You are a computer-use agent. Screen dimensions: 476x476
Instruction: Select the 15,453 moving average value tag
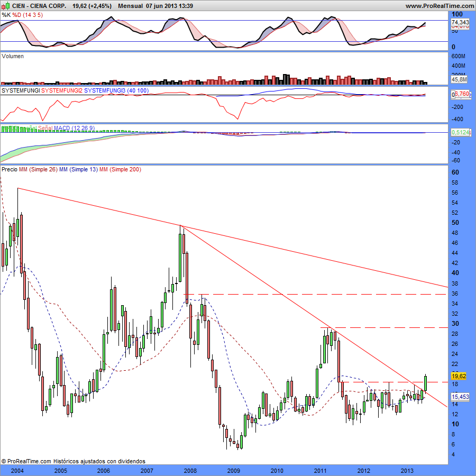pyautogui.click(x=460, y=397)
